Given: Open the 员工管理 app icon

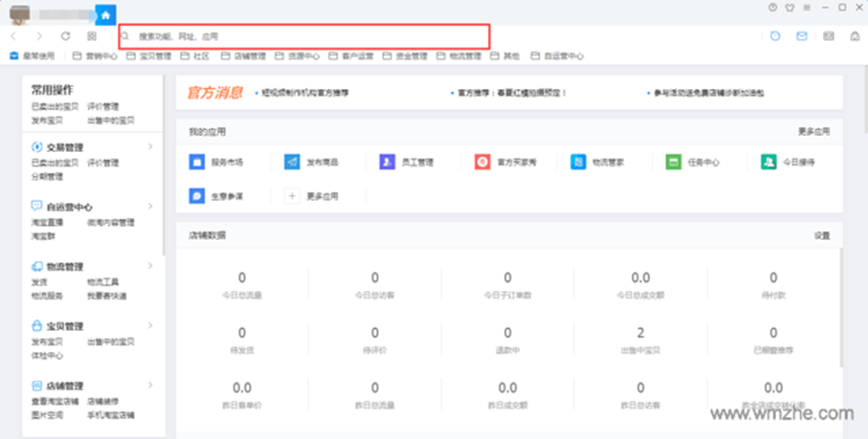Looking at the screenshot, I should tap(387, 163).
